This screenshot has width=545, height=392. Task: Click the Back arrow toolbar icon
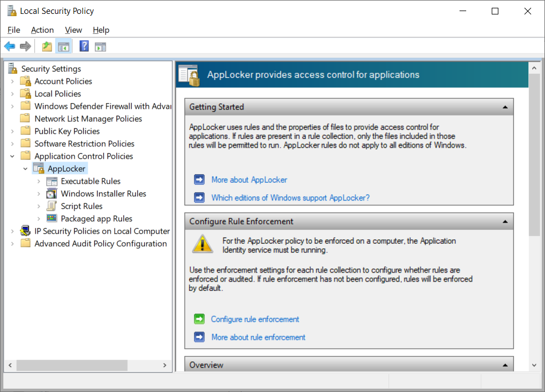[10, 46]
